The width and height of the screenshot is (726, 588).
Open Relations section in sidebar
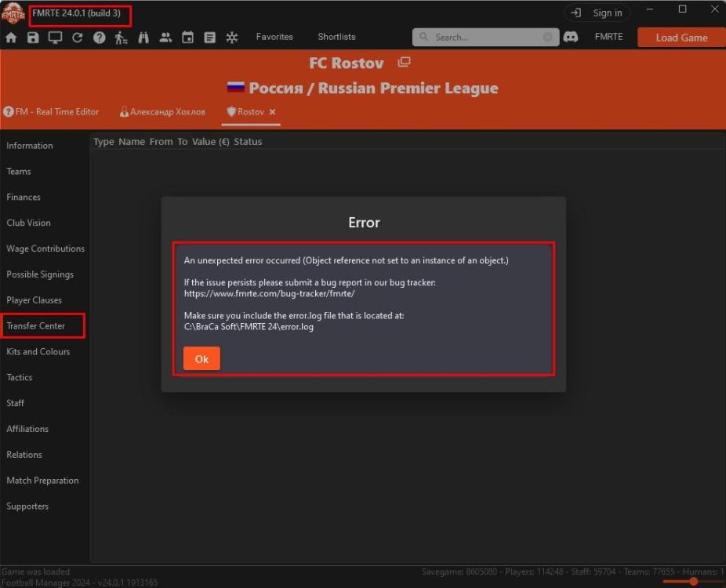click(x=24, y=455)
